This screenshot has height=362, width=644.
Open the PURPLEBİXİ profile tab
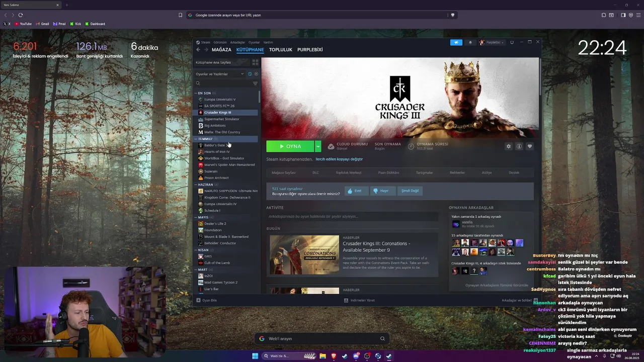coord(310,50)
